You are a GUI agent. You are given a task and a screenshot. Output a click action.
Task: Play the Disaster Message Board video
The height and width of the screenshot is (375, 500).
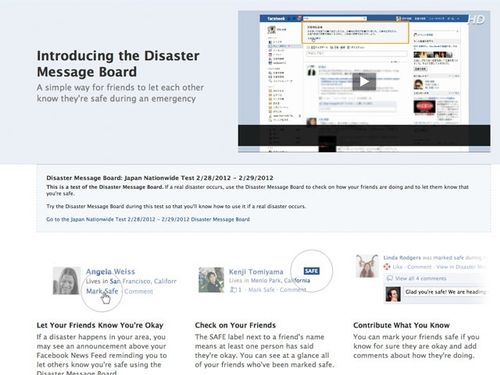[364, 82]
